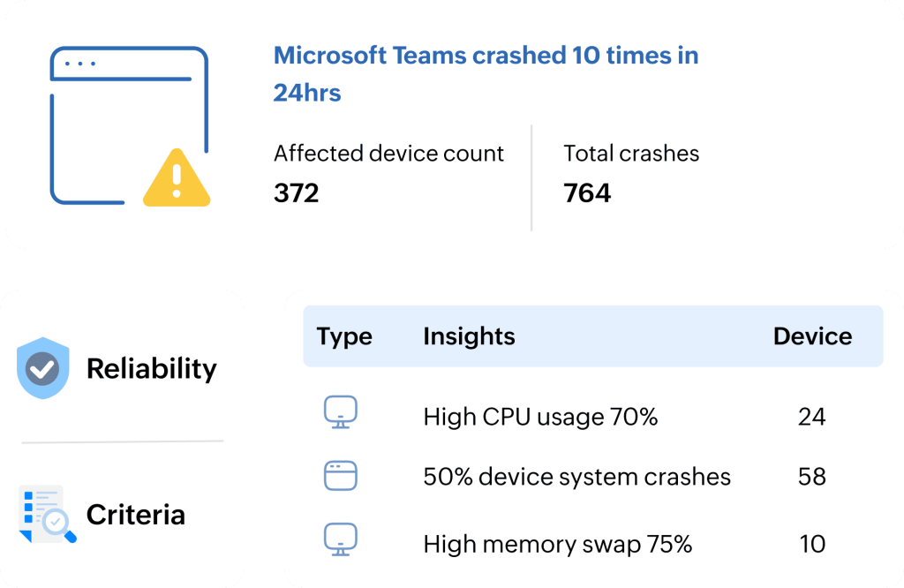
Task: Click the yellow warning triangle icon
Action: 177,178
